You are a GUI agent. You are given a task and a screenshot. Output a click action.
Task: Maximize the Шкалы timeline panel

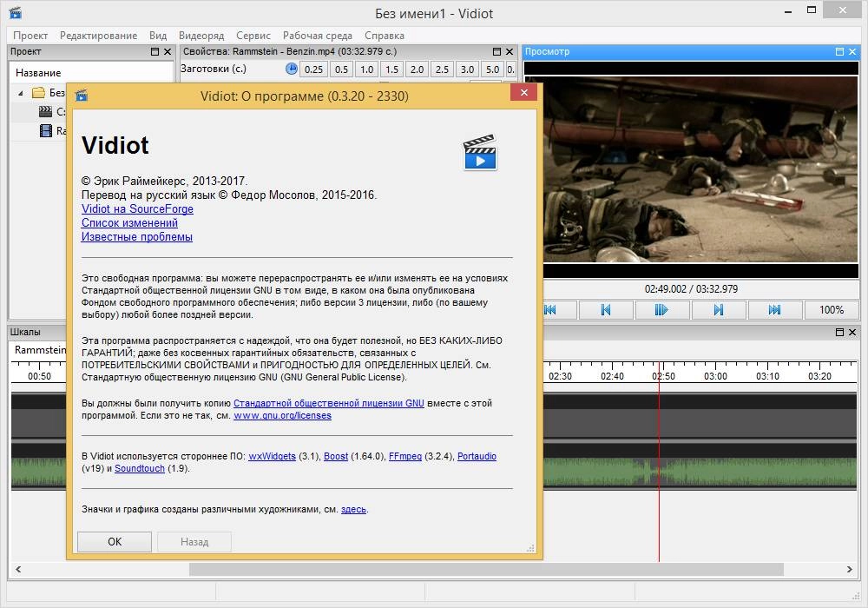pos(839,333)
